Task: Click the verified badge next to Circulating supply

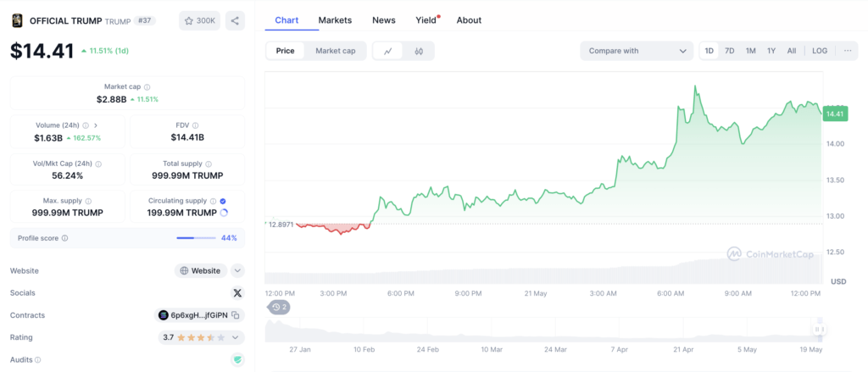Action: click(x=223, y=202)
